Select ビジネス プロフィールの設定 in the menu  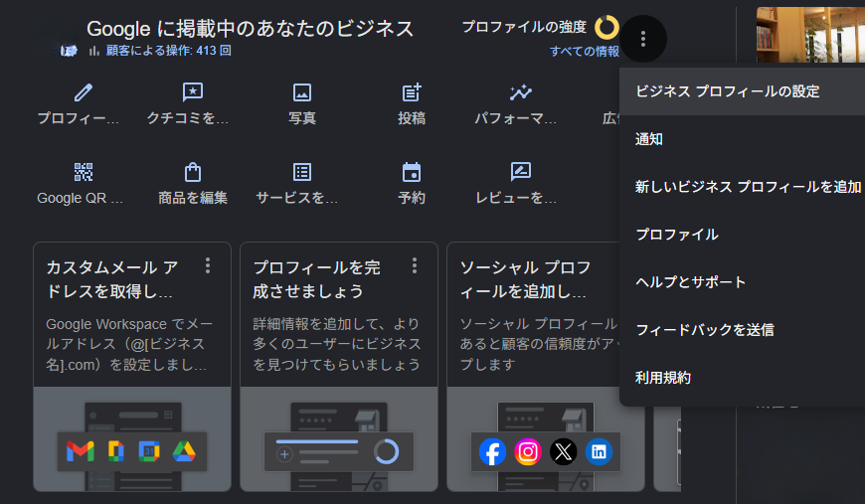pos(742,91)
